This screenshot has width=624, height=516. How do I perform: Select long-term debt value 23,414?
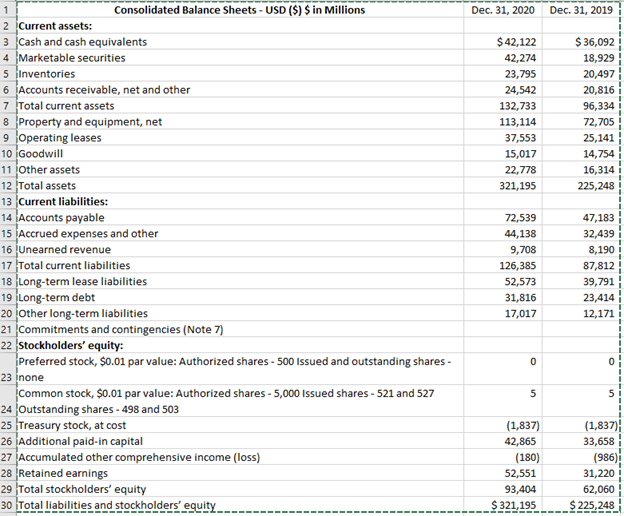coord(581,298)
